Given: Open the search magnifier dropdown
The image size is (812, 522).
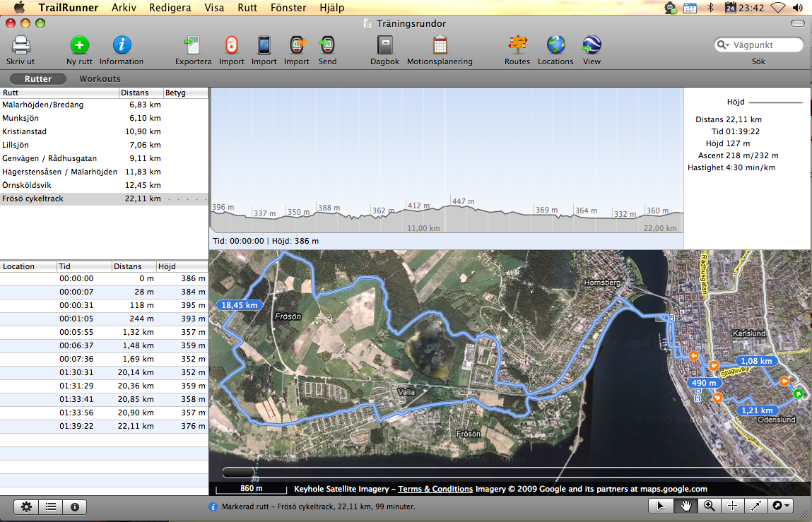Looking at the screenshot, I should [x=723, y=45].
